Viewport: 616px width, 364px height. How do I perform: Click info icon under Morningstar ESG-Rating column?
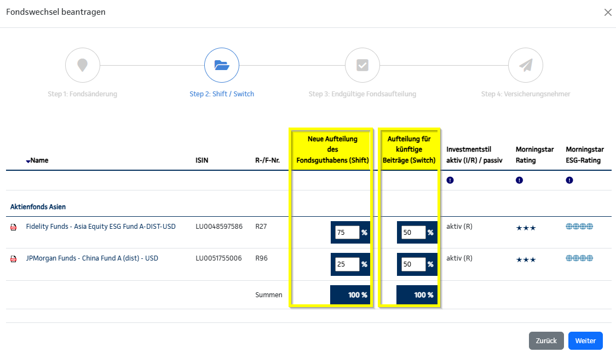tap(569, 180)
